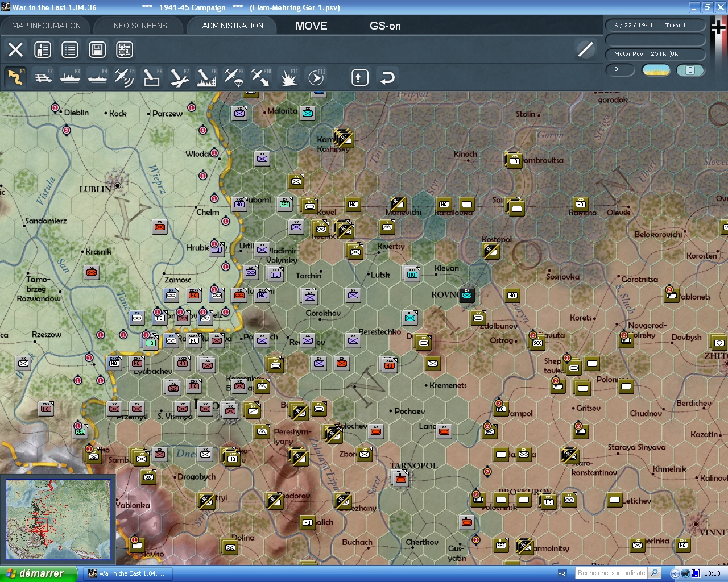Click the LUBLIN city label
The width and height of the screenshot is (728, 582).
95,189
